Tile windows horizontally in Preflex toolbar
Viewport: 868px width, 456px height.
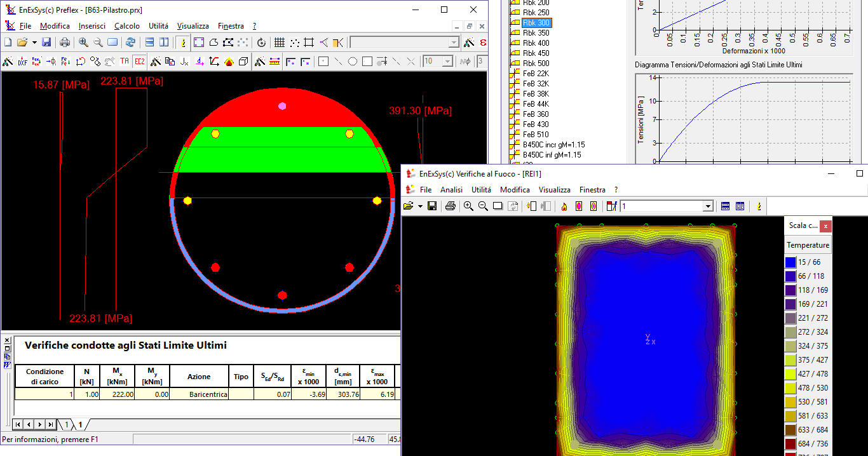click(149, 43)
